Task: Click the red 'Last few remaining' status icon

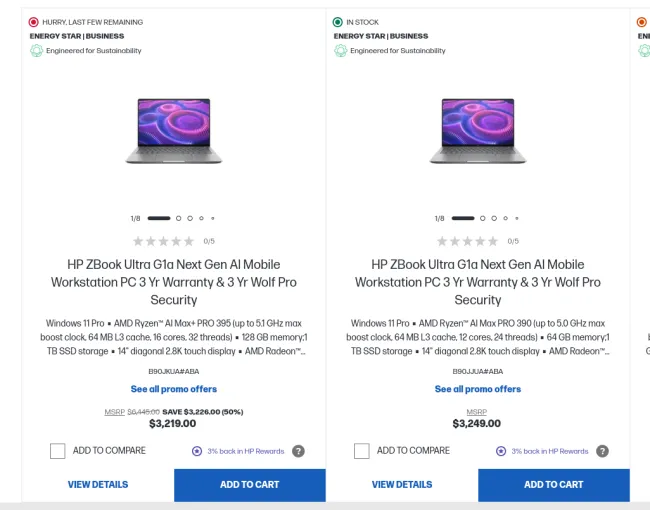Action: tap(34, 22)
